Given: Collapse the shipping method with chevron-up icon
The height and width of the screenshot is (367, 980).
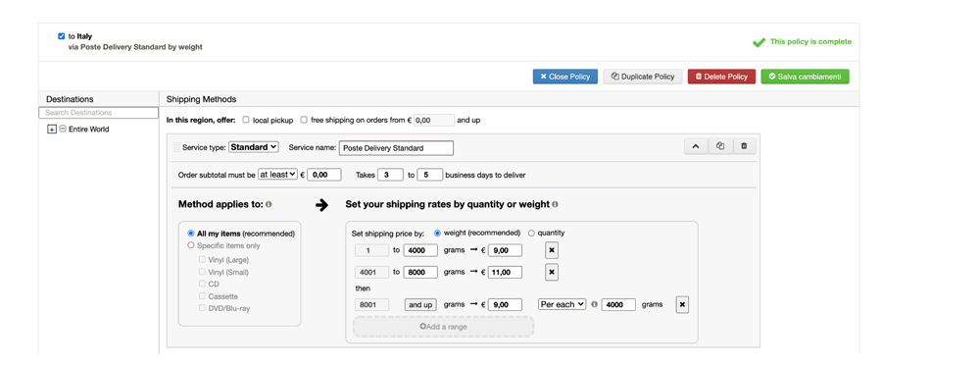Looking at the screenshot, I should point(696,146).
